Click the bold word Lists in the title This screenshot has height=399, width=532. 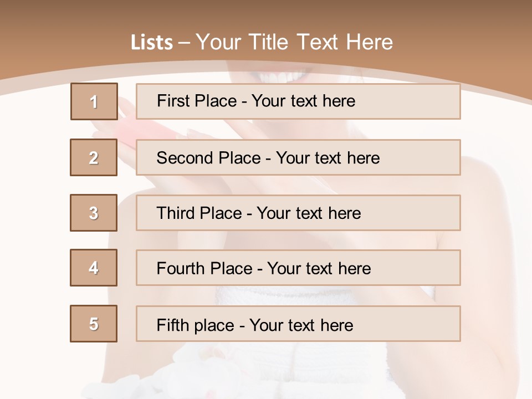point(152,42)
